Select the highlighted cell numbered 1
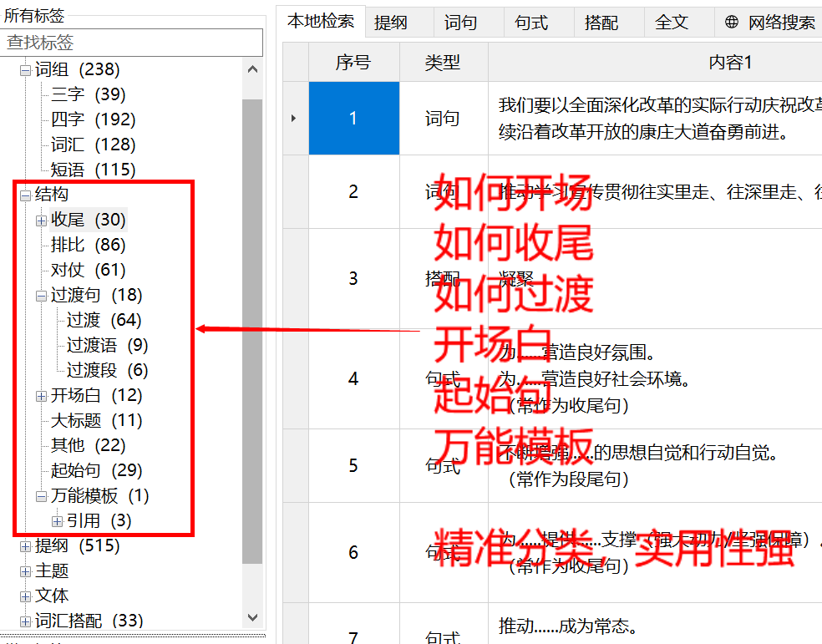Screen dimensions: 822x644 (354, 119)
